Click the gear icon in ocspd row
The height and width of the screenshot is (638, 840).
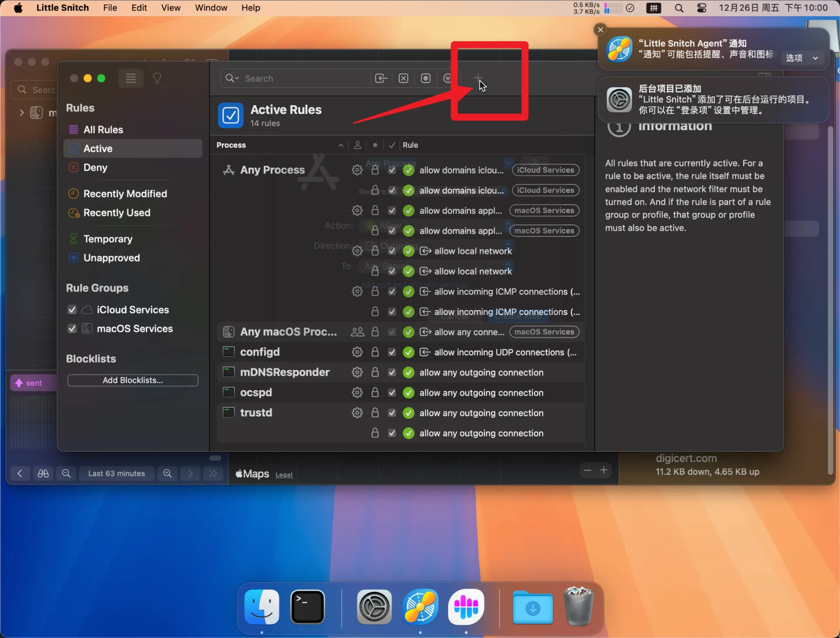[357, 393]
